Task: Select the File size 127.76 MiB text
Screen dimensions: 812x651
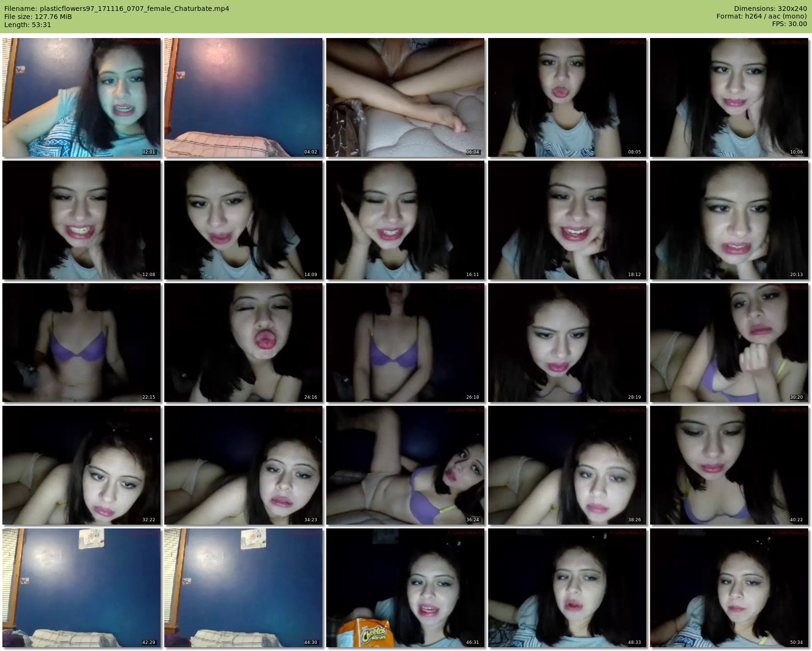Action: (38, 17)
